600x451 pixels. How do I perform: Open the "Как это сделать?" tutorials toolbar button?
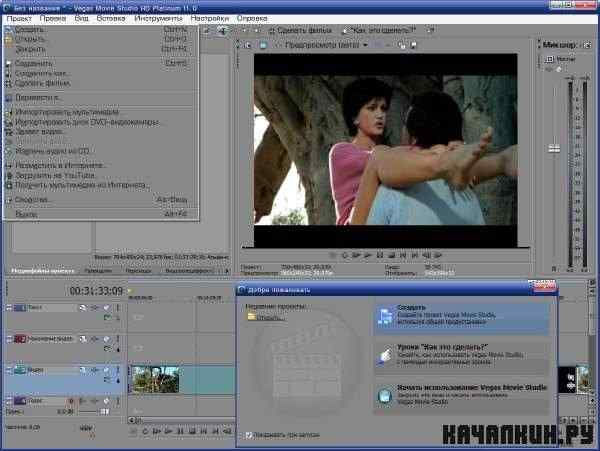[378, 30]
